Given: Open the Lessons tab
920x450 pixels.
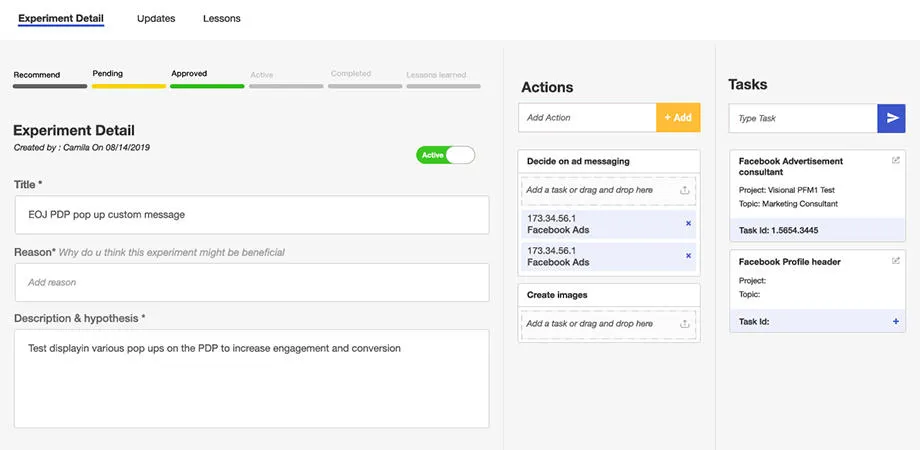Looking at the screenshot, I should [x=222, y=18].
